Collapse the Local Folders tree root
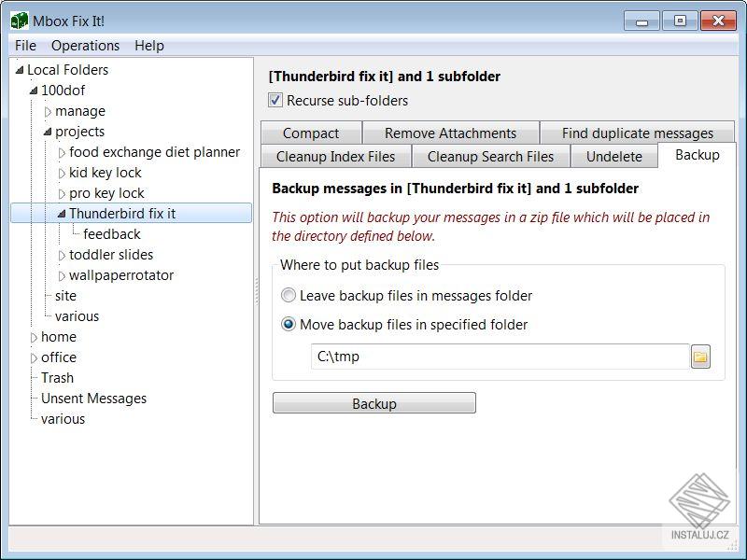 [x=20, y=70]
